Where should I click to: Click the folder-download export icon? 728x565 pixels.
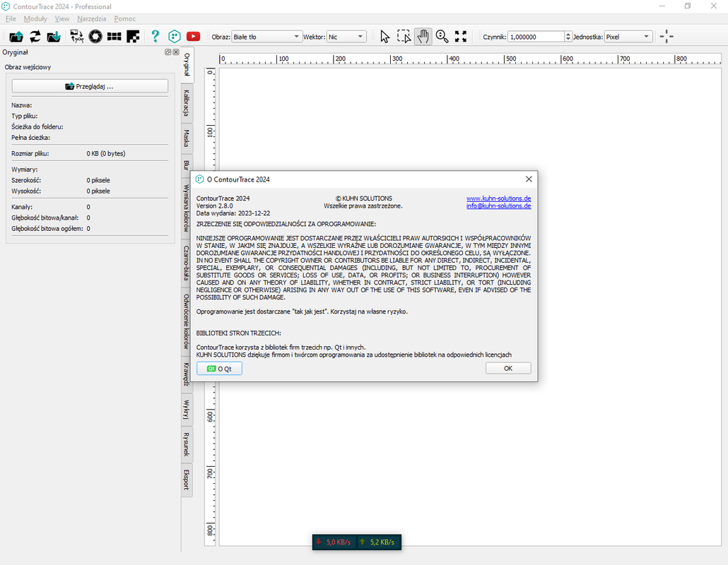click(54, 37)
